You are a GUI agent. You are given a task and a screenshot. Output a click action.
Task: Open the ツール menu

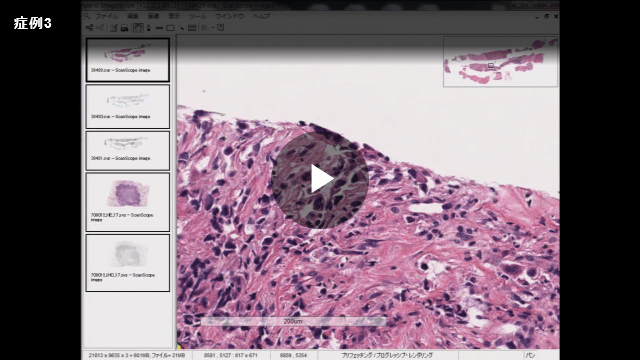coord(198,16)
